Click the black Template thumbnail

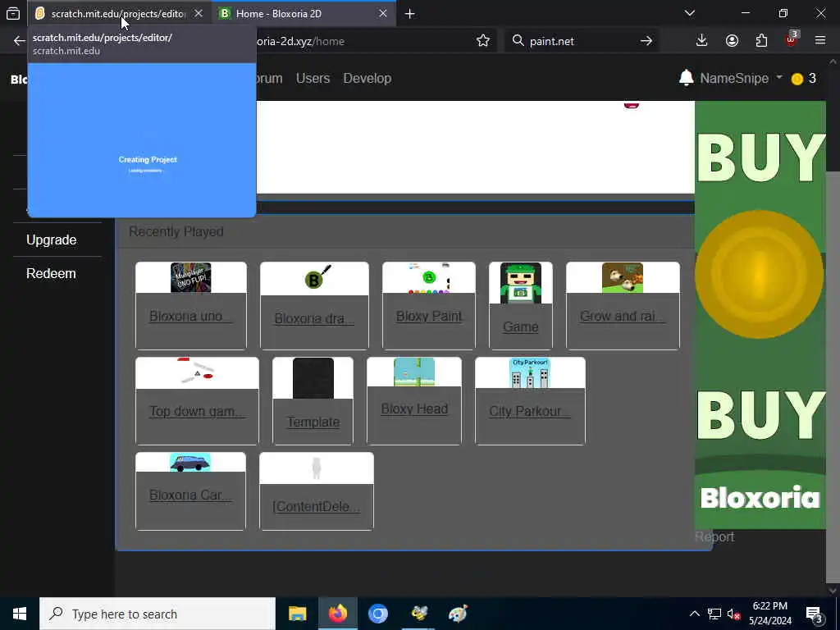point(313,378)
